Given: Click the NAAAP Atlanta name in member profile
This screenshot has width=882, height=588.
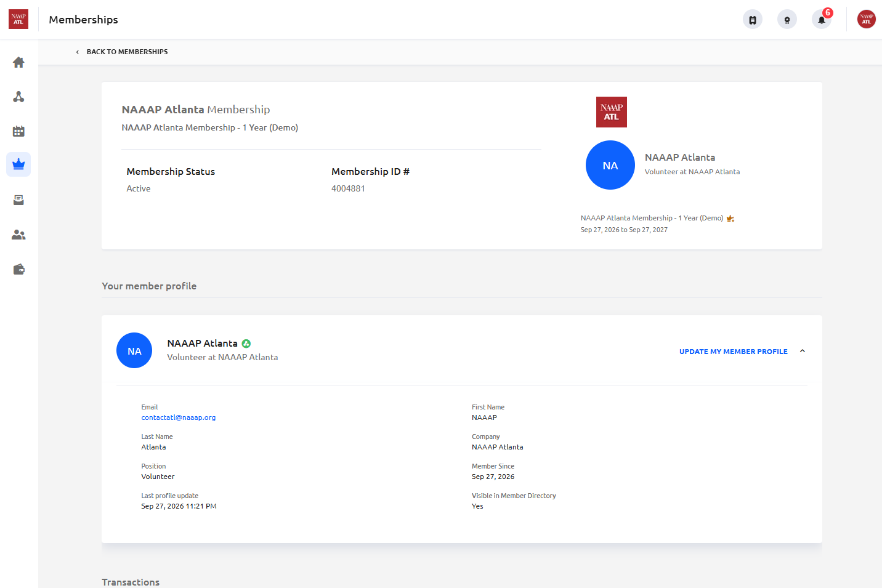Looking at the screenshot, I should coord(202,343).
